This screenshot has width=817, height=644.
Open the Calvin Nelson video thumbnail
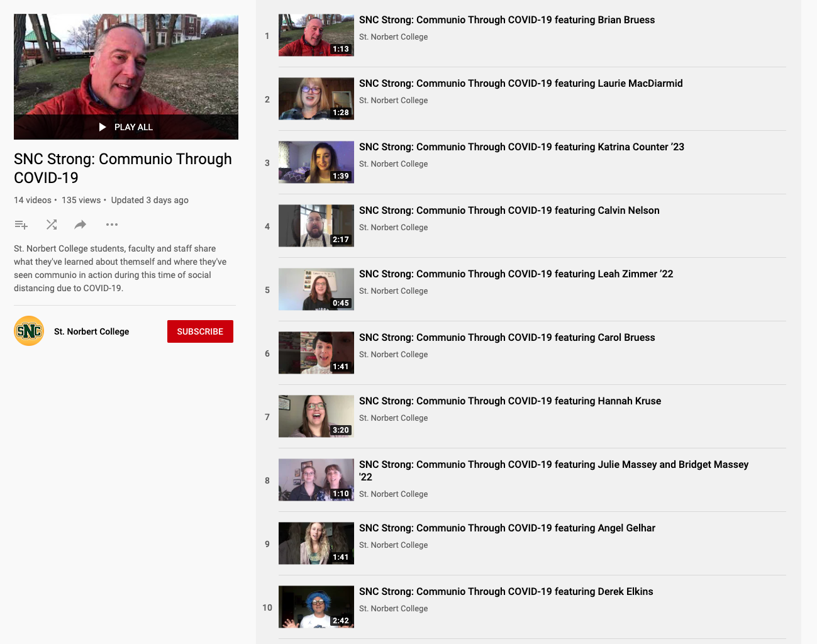pos(316,226)
